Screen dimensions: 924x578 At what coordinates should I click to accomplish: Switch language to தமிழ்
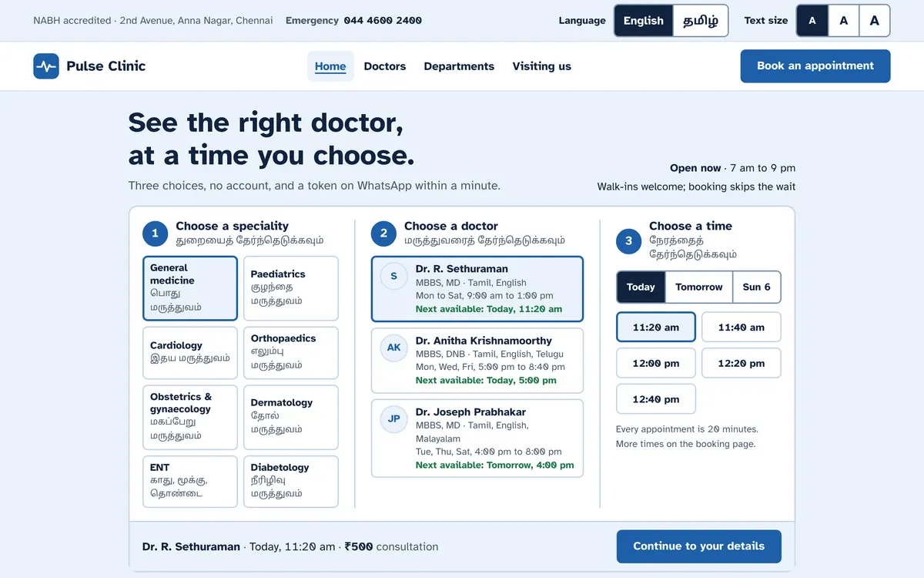(x=701, y=21)
